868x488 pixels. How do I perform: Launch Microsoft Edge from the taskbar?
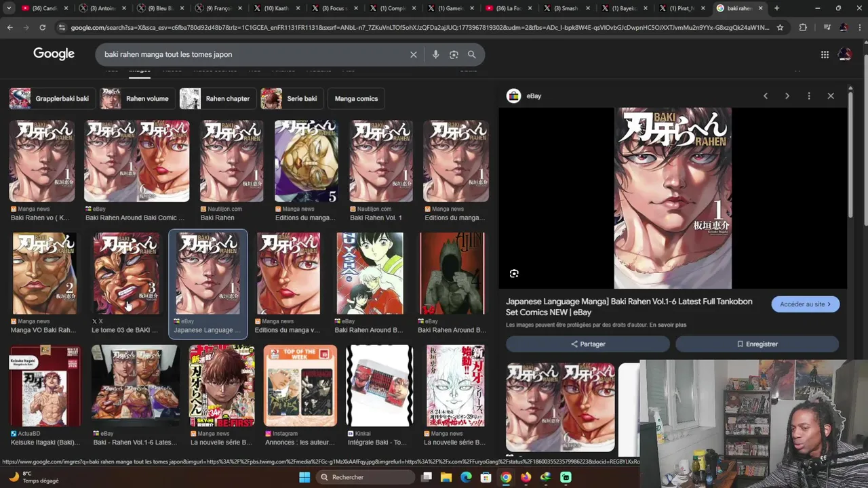coord(466,477)
